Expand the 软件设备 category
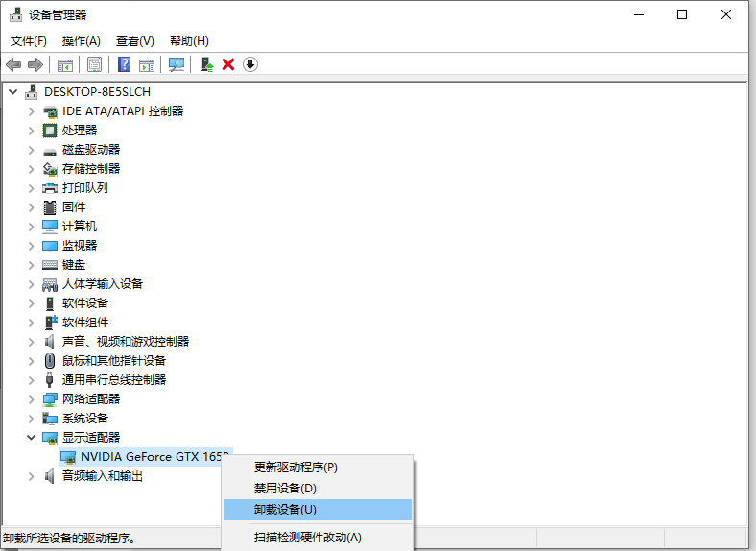Viewport: 756px width, 551px height. click(x=32, y=303)
